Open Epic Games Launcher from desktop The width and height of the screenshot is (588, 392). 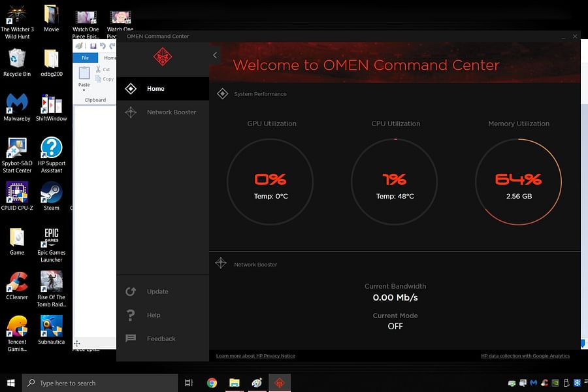(x=51, y=238)
